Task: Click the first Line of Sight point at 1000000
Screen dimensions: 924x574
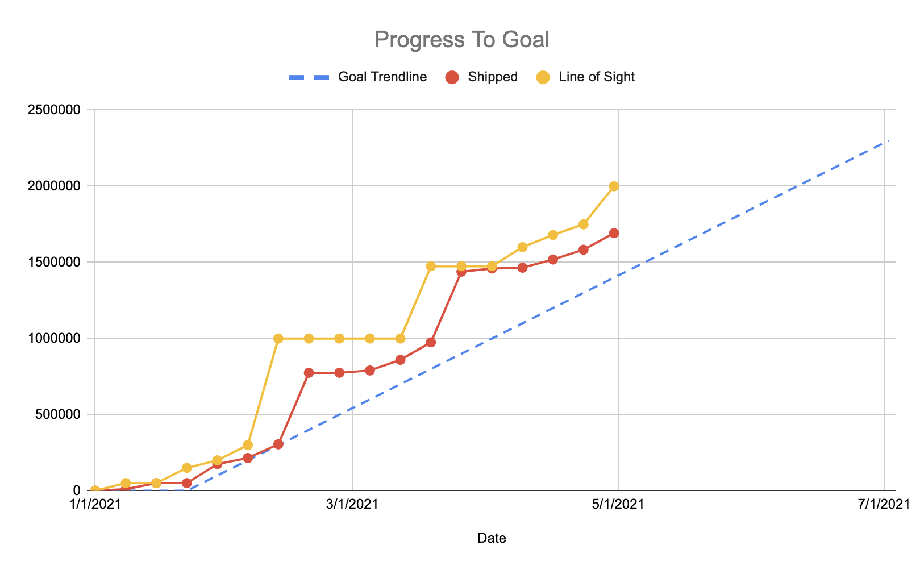Action: tap(278, 339)
